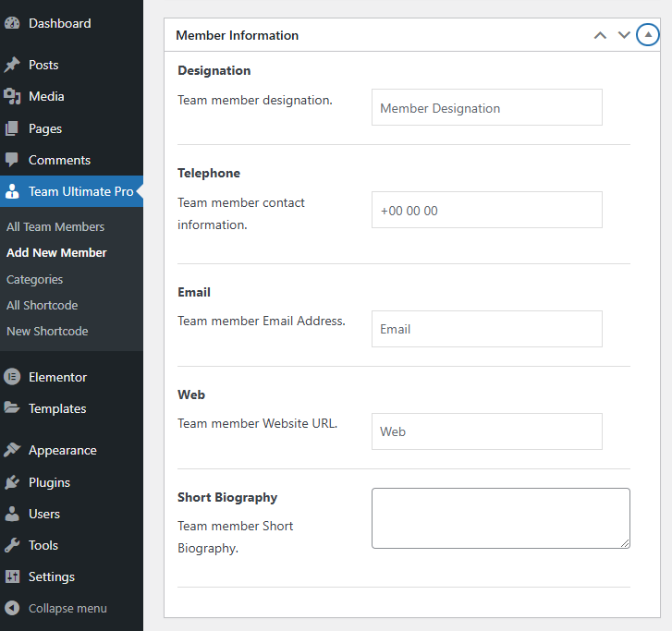Click the Dashboard gauge icon
The width and height of the screenshot is (672, 631).
tap(12, 23)
